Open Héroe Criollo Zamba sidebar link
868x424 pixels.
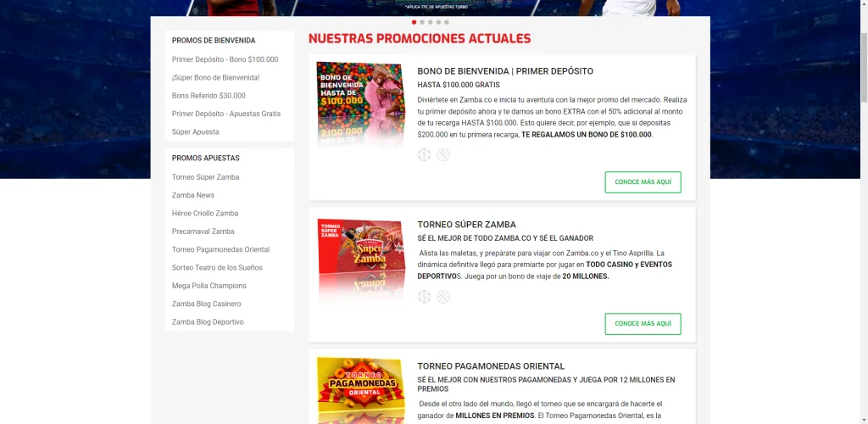[205, 213]
